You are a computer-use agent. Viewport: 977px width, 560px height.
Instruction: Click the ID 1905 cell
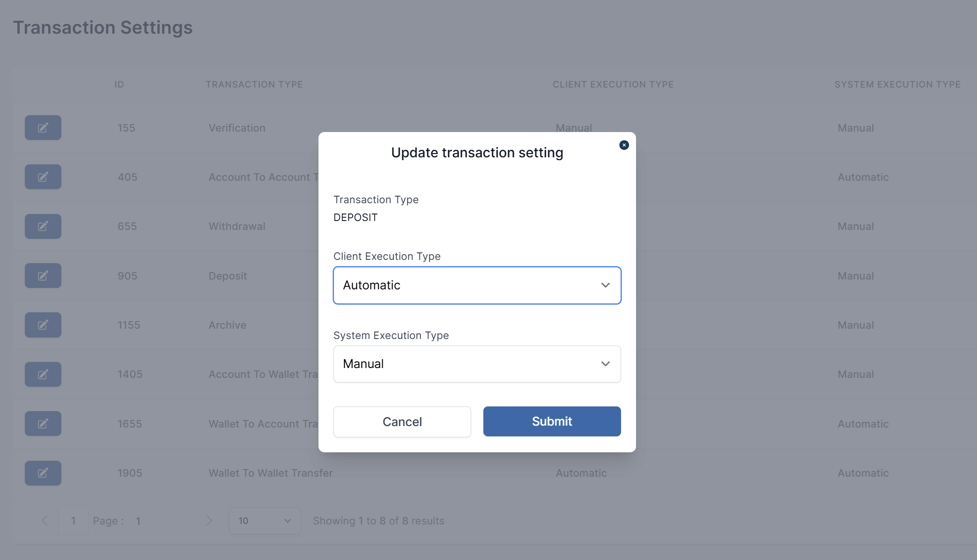coord(130,473)
